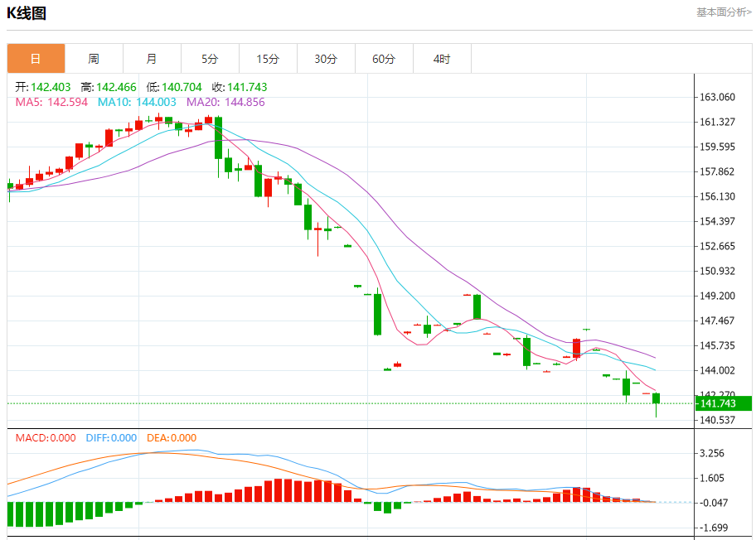The image size is (756, 540).
Task: Click the 157.862 price axis label
Action: coord(717,172)
